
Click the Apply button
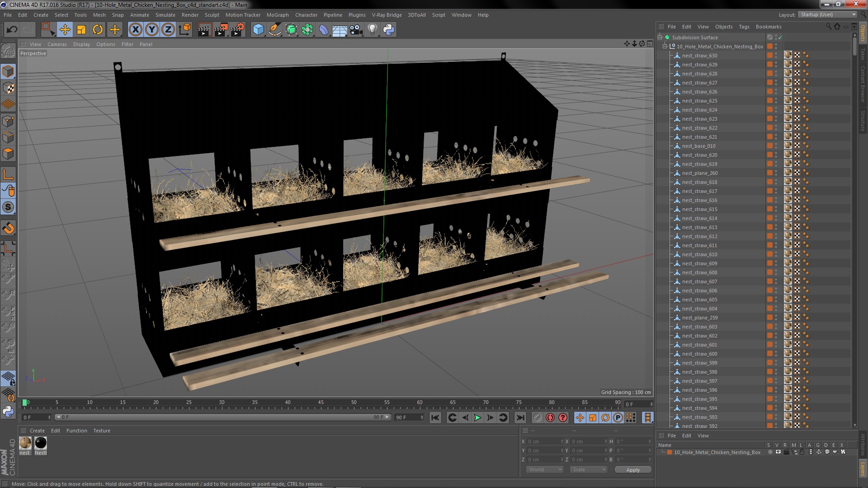tap(633, 470)
